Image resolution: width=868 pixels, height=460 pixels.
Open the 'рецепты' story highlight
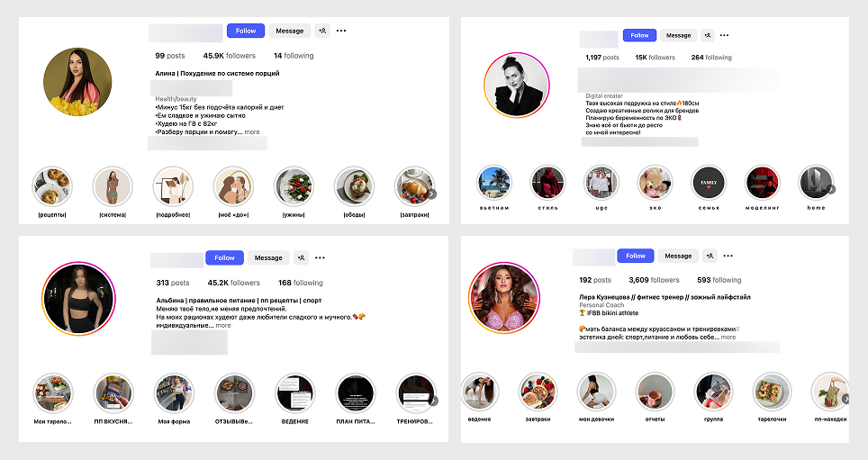tap(52, 186)
